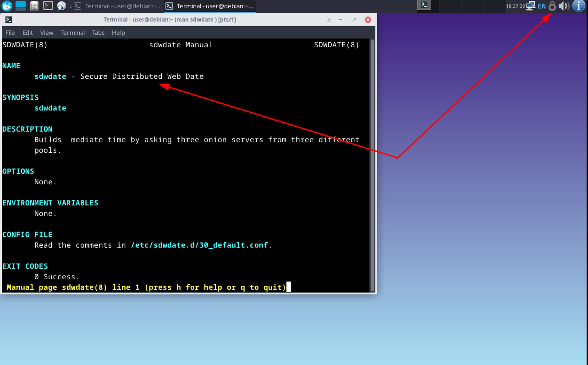Click the blue Show Desktop panel icon
The image size is (588, 365).
[x=21, y=6]
